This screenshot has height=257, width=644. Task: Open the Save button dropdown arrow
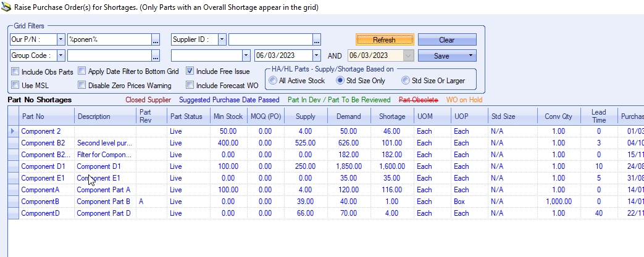point(470,55)
